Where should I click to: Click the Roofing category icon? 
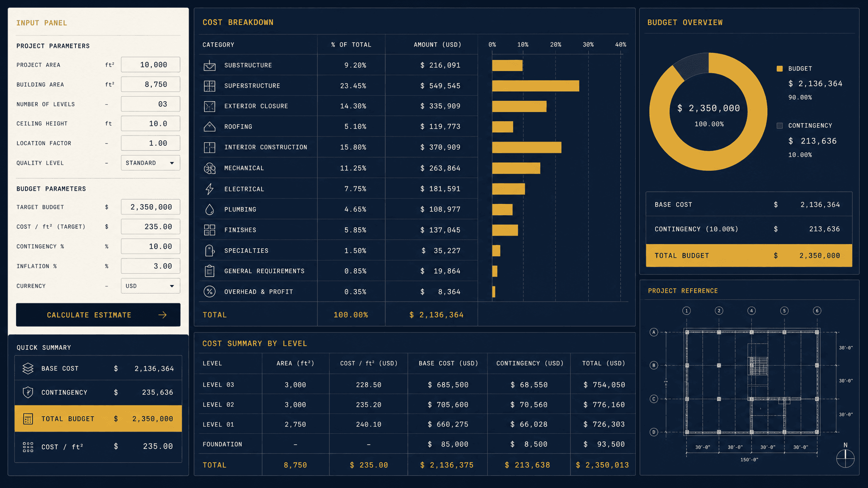pyautogui.click(x=209, y=127)
